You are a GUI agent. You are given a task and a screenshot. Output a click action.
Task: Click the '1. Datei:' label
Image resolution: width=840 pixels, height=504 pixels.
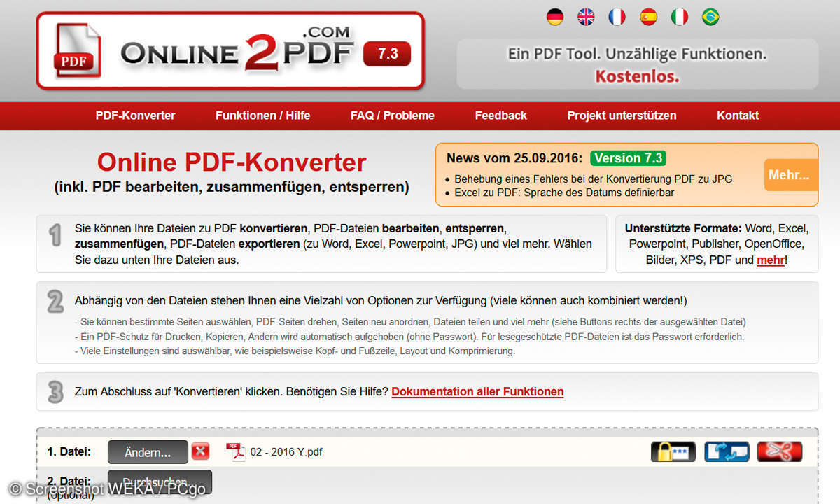[x=69, y=451]
